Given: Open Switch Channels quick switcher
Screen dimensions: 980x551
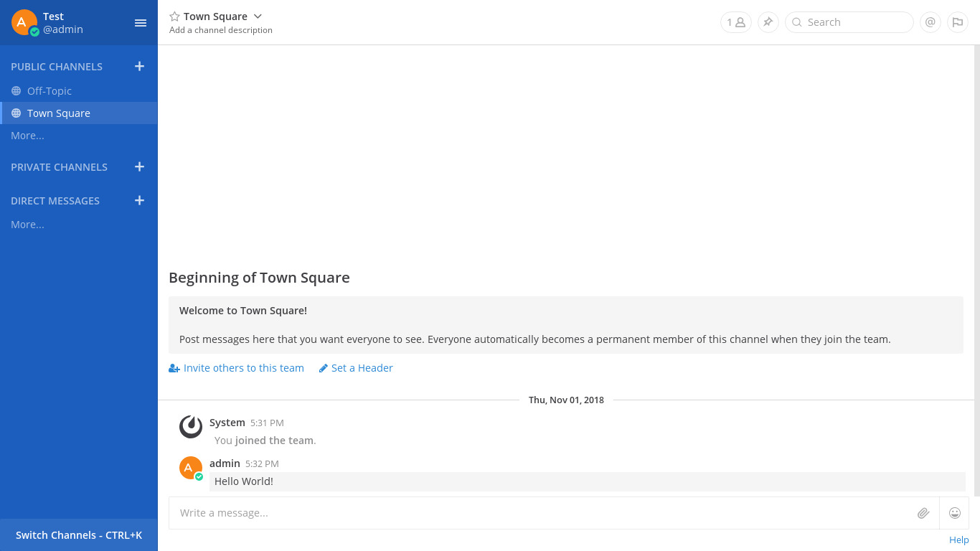Looking at the screenshot, I should [79, 535].
